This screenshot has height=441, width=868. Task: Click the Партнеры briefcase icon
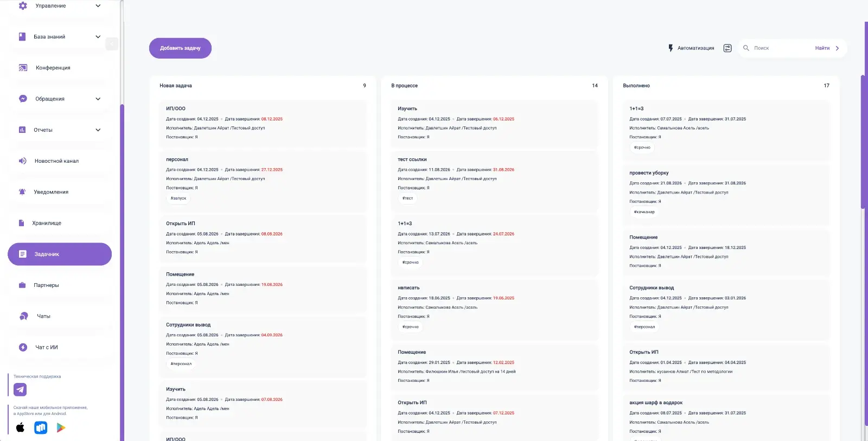[22, 285]
